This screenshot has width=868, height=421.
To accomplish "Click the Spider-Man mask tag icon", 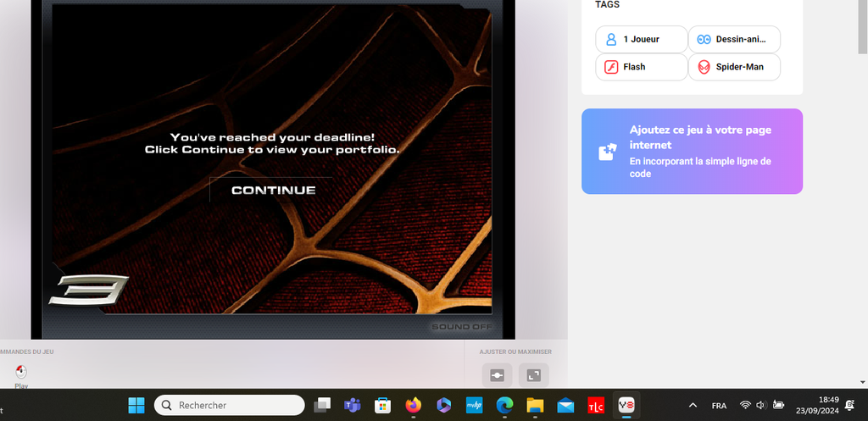I will tap(704, 67).
